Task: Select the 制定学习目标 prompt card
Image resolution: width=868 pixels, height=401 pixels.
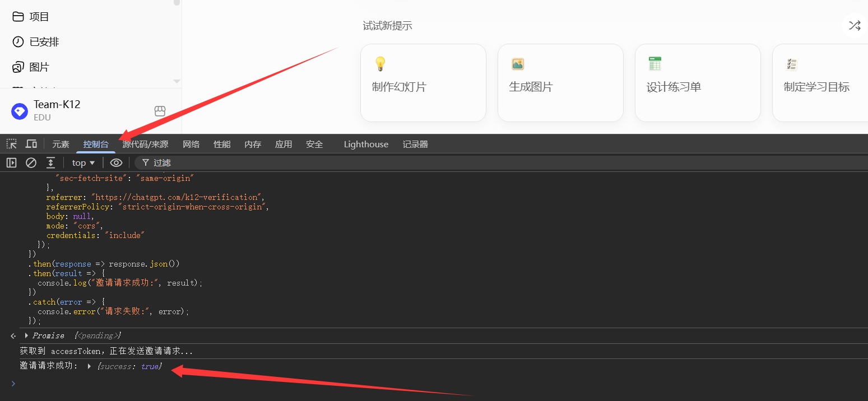Action: point(820,83)
